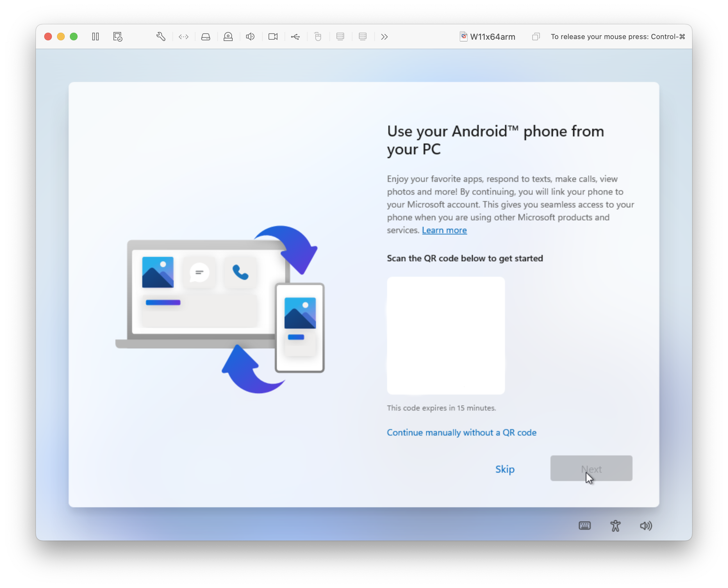Skip linking your Android phone
This screenshot has height=588, width=728.
pyautogui.click(x=505, y=469)
